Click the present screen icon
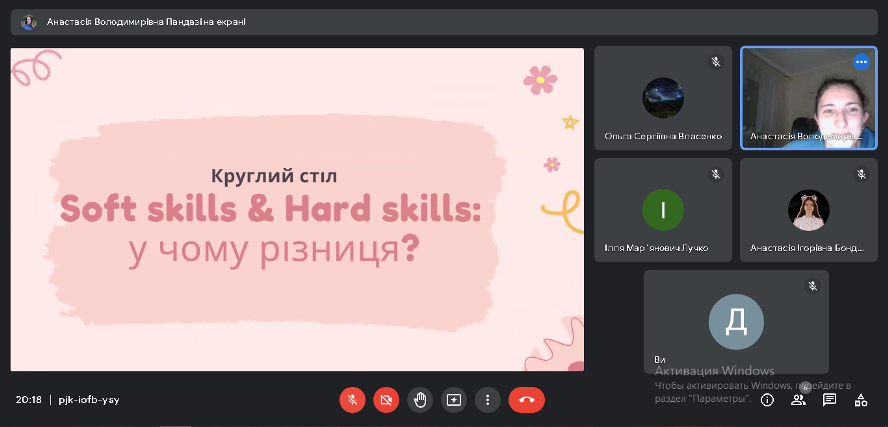 click(454, 400)
